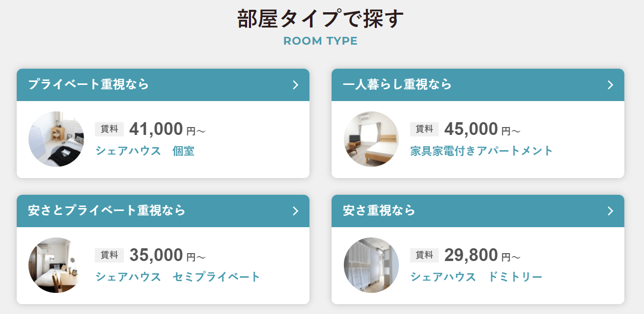Click chevron arrow on 安さ重視なら header
Image resolution: width=644 pixels, height=314 pixels.
tap(610, 211)
